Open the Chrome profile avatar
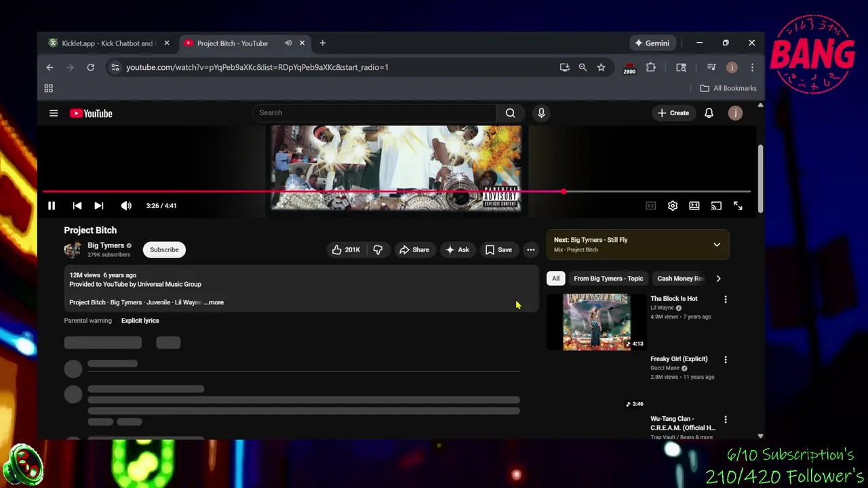868x488 pixels. click(732, 67)
